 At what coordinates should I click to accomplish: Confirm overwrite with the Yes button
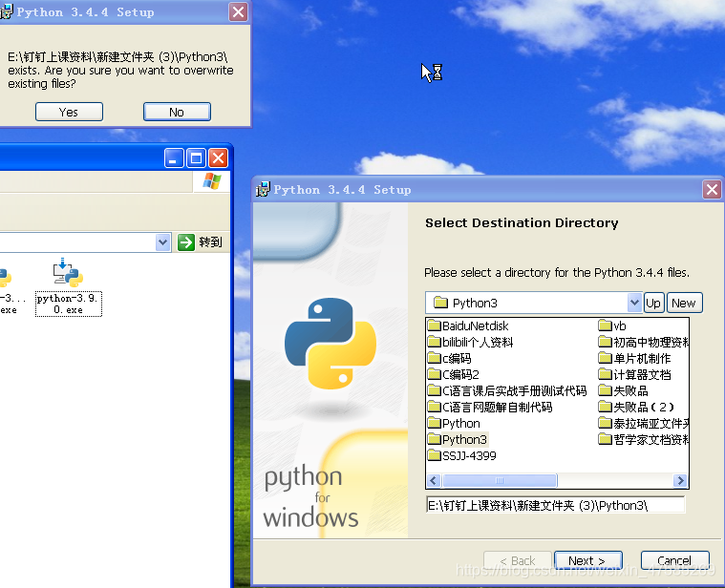click(x=69, y=113)
